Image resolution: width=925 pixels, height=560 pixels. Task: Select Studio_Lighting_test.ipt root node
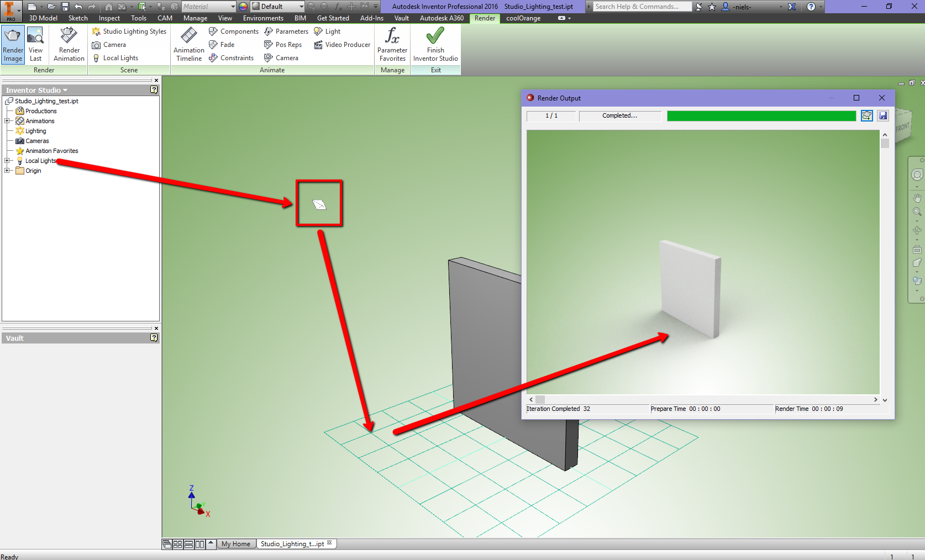tap(46, 101)
